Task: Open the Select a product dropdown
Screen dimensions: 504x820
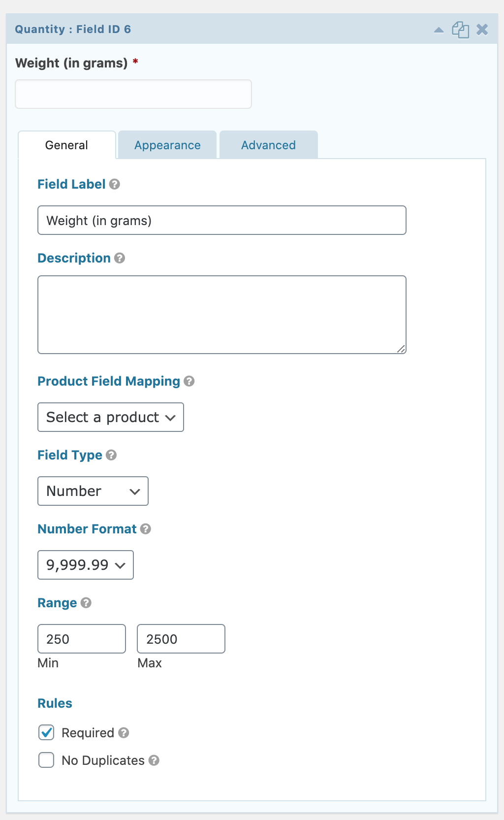Action: (110, 417)
